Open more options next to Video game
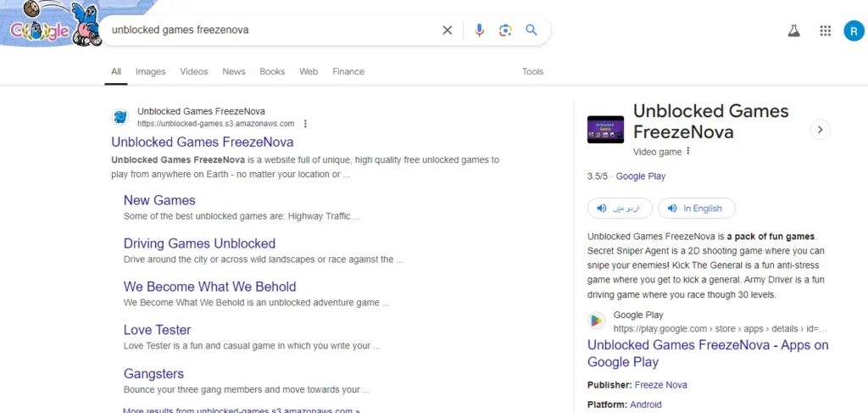 (x=688, y=151)
